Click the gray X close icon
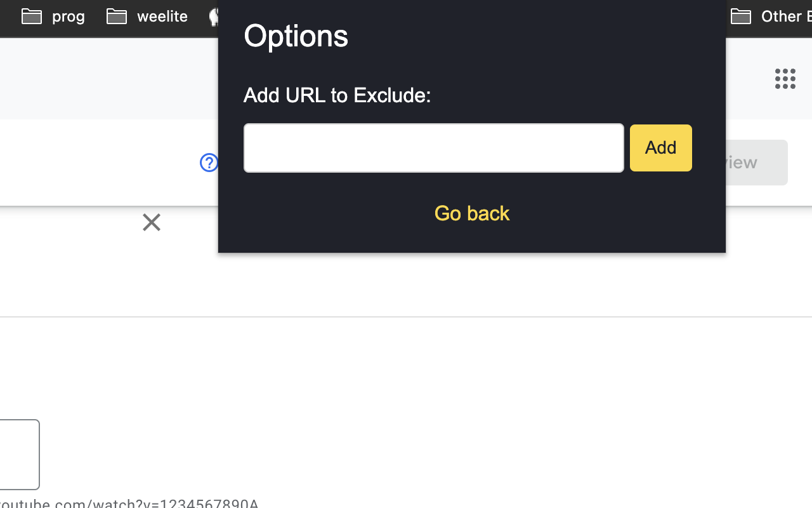 click(x=152, y=222)
